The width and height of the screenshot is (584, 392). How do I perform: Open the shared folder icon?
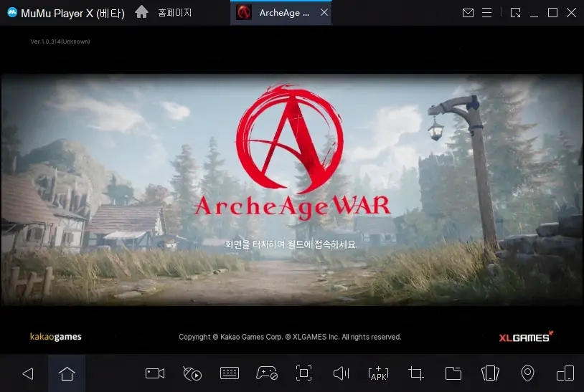point(453,373)
